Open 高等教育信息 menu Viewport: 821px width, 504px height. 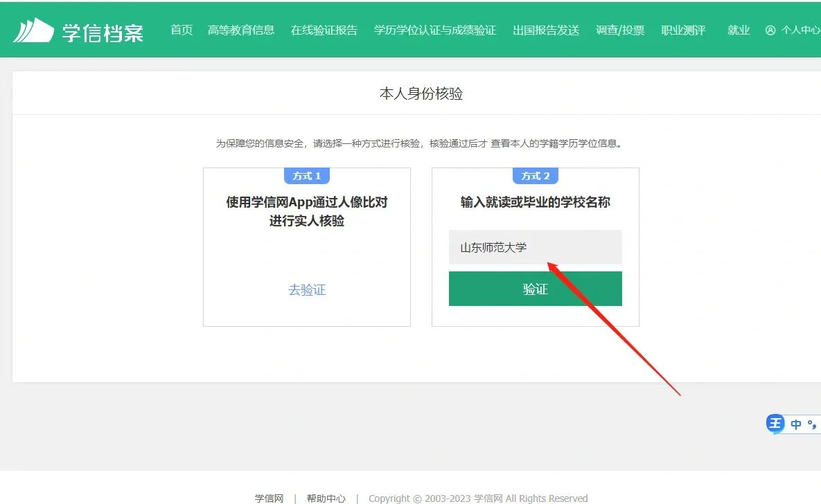[241, 30]
